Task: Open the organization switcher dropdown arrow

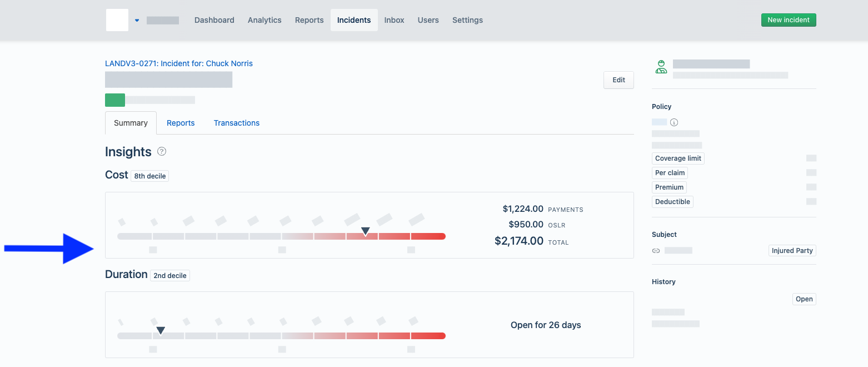Action: point(137,21)
